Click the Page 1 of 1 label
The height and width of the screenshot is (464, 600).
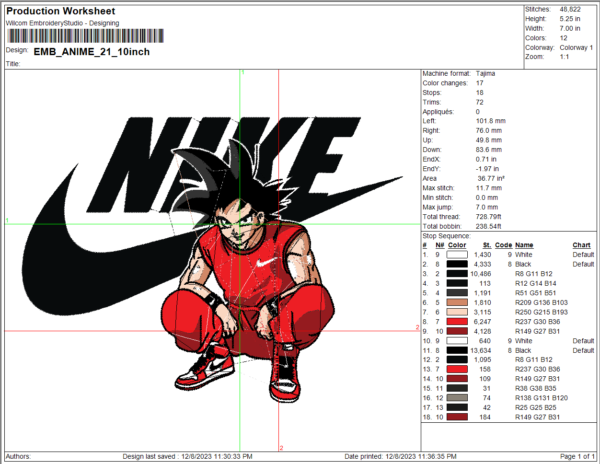577,456
